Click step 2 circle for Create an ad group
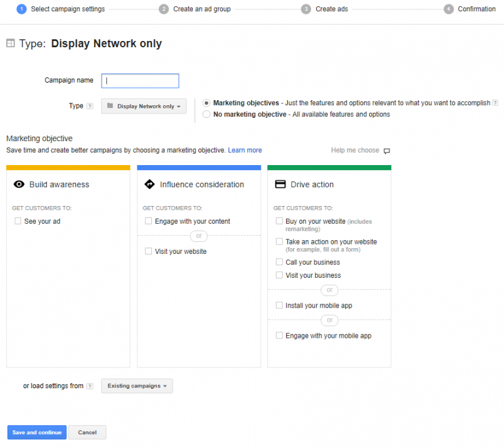The image size is (504, 448). pyautogui.click(x=164, y=9)
